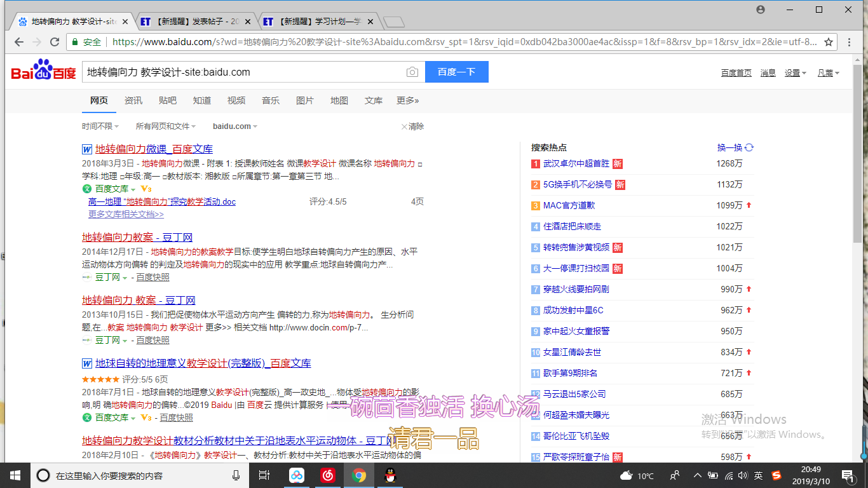This screenshot has height=488, width=868.
Task: Switch to the 地图 search tab
Action: click(x=339, y=100)
